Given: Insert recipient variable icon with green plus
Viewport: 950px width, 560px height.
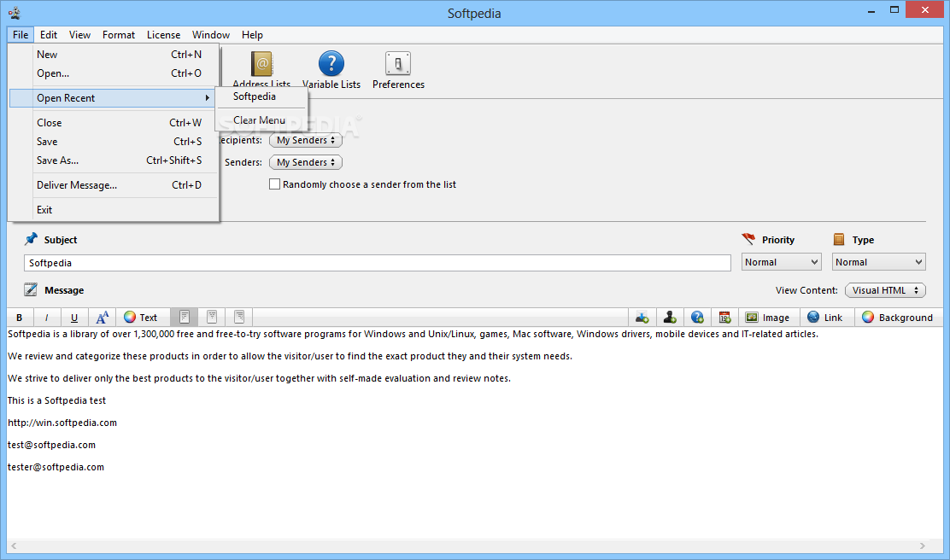Looking at the screenshot, I should tap(642, 318).
